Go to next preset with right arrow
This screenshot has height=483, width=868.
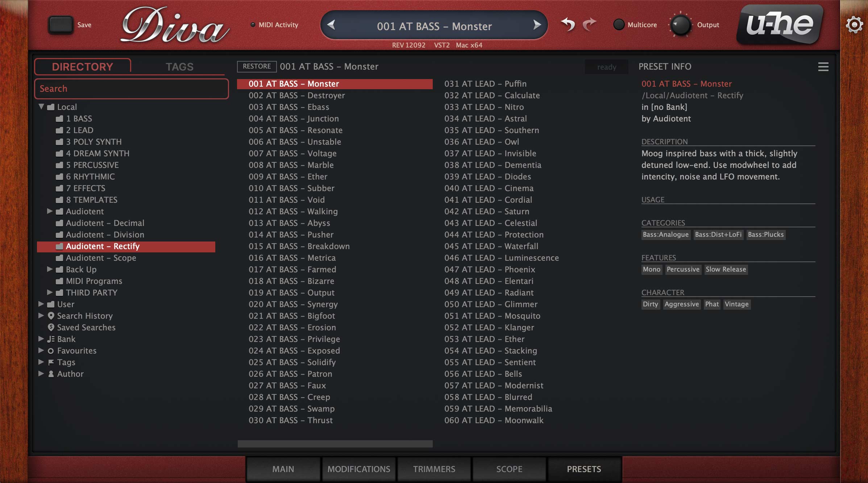click(x=537, y=25)
